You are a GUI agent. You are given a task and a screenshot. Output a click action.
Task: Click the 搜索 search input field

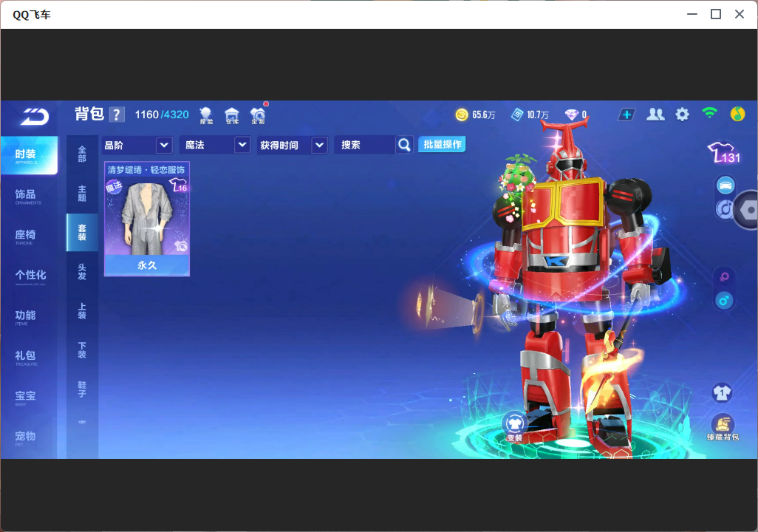tap(364, 145)
